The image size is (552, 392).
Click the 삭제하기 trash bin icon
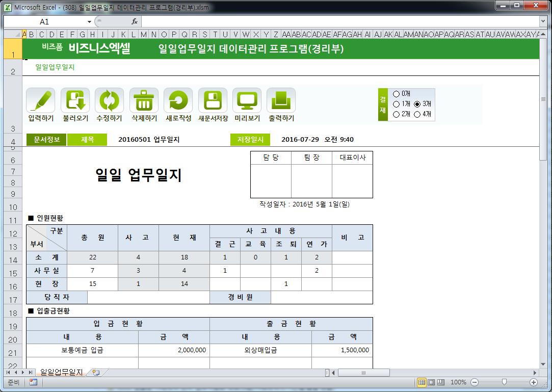click(x=144, y=100)
